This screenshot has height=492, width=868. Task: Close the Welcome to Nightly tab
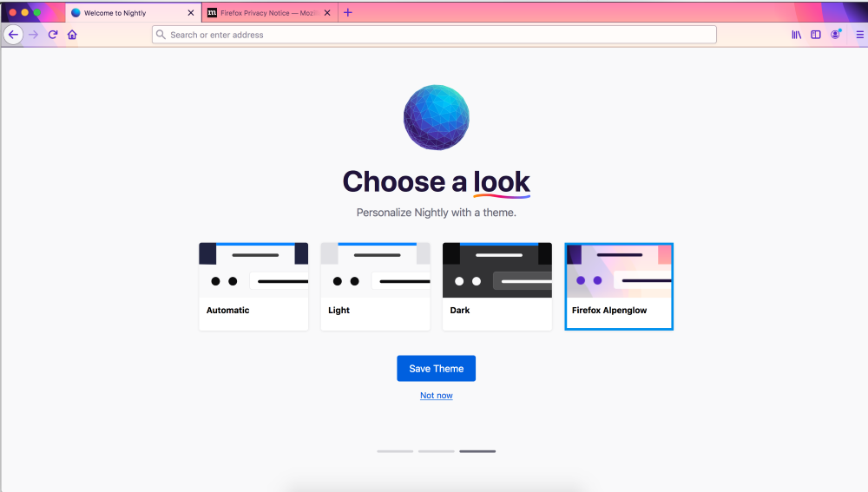(191, 13)
